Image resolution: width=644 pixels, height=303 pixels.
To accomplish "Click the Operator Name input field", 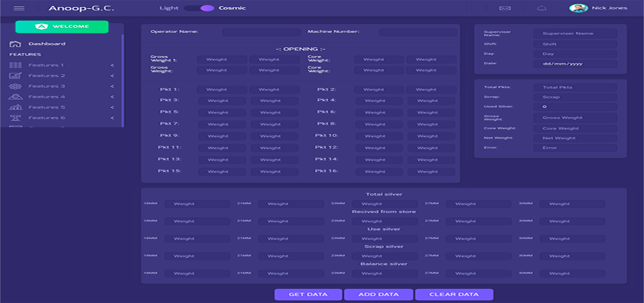I will 261,32.
